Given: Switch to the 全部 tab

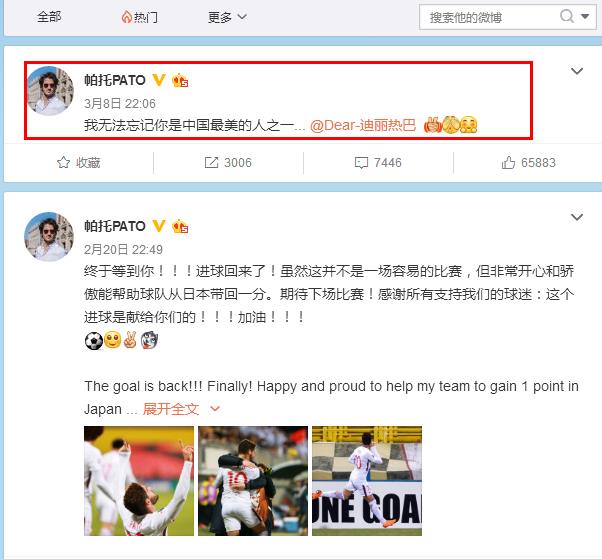Looking at the screenshot, I should coord(49,17).
